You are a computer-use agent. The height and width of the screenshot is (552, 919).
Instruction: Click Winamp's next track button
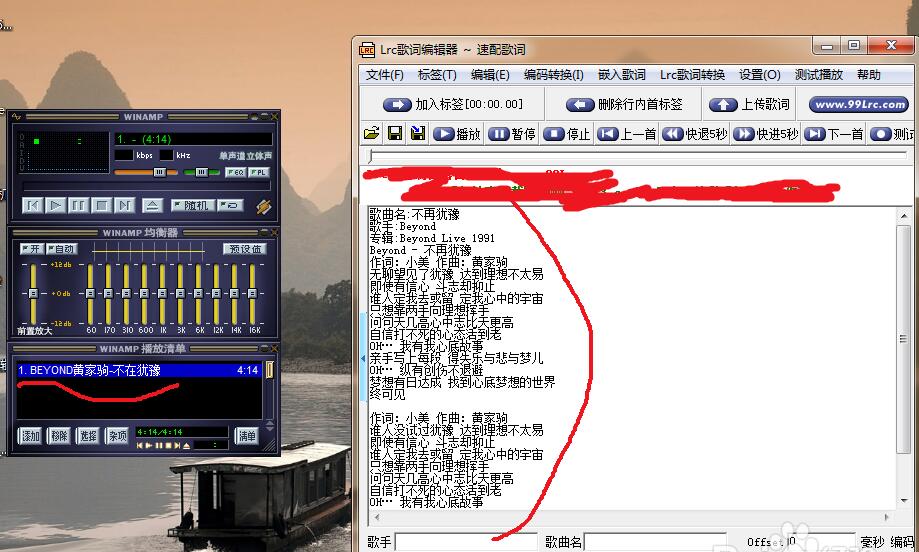click(x=124, y=205)
